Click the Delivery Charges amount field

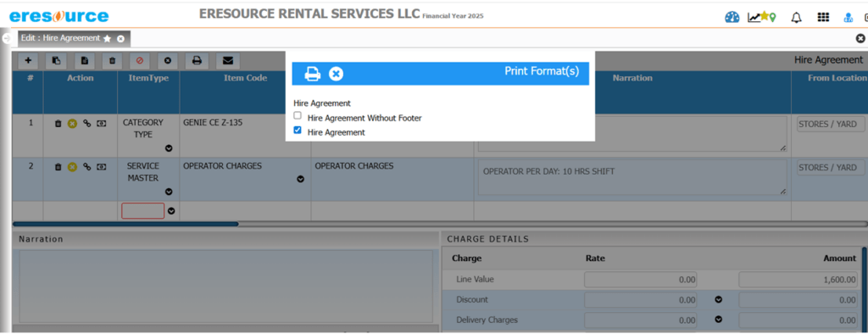click(799, 320)
